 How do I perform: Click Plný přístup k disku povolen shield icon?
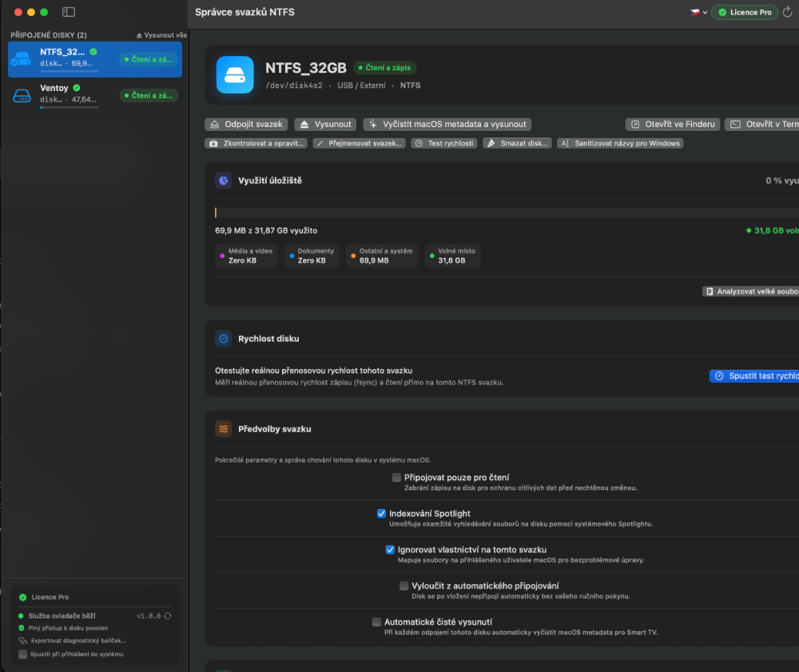pos(22,628)
